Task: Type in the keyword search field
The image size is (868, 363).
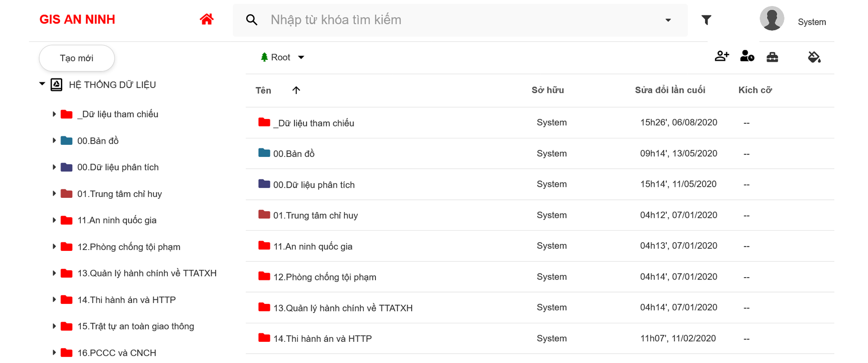Action: [x=461, y=20]
